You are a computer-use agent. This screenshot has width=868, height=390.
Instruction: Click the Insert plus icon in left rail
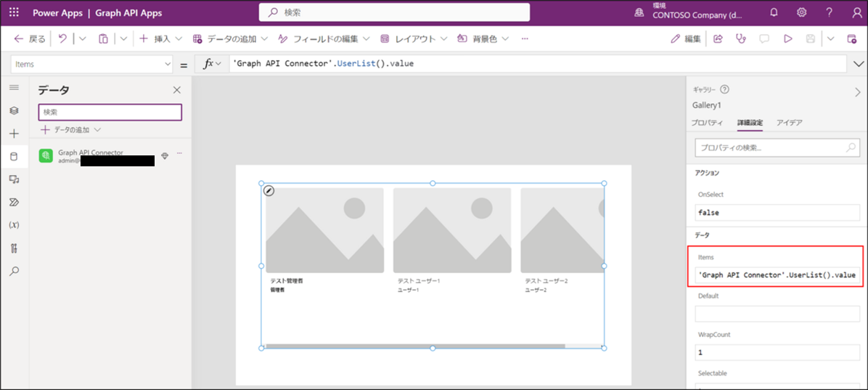tap(15, 134)
